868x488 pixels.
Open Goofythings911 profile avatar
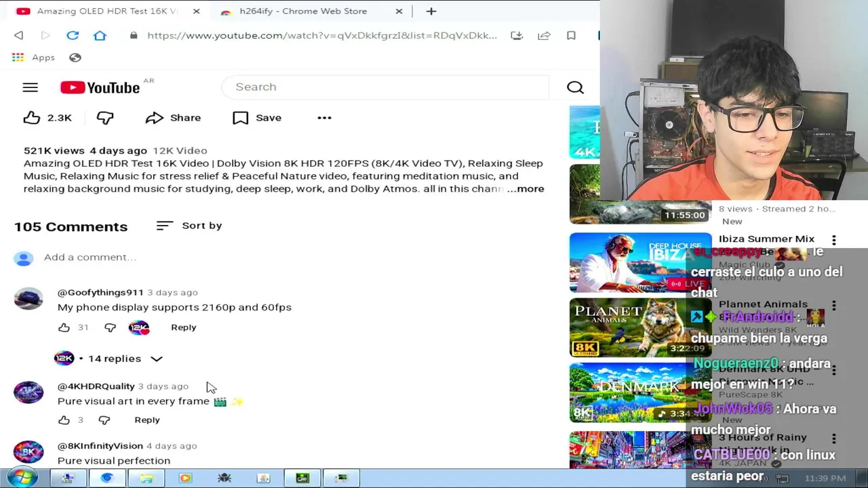[x=28, y=299]
